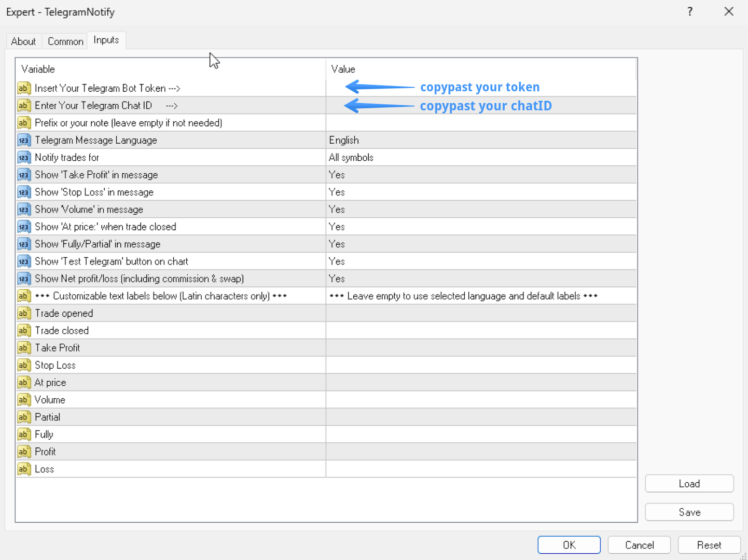This screenshot has width=748, height=560.
Task: Open the English language value dropdown
Action: coord(344,141)
